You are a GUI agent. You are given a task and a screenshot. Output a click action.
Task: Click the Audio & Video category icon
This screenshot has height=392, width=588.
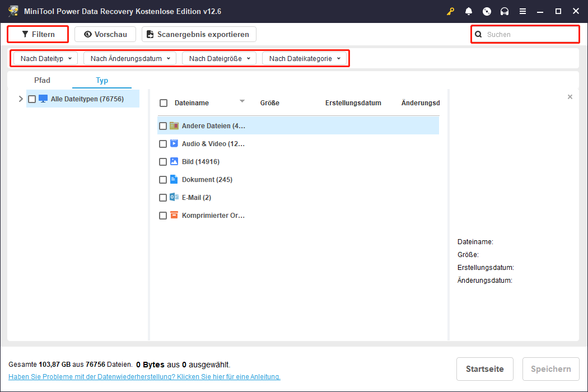(174, 143)
